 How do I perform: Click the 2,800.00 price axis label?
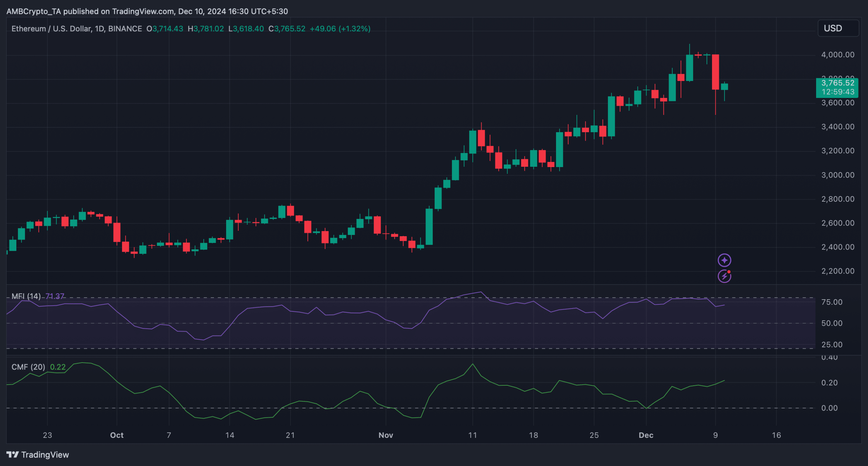837,199
